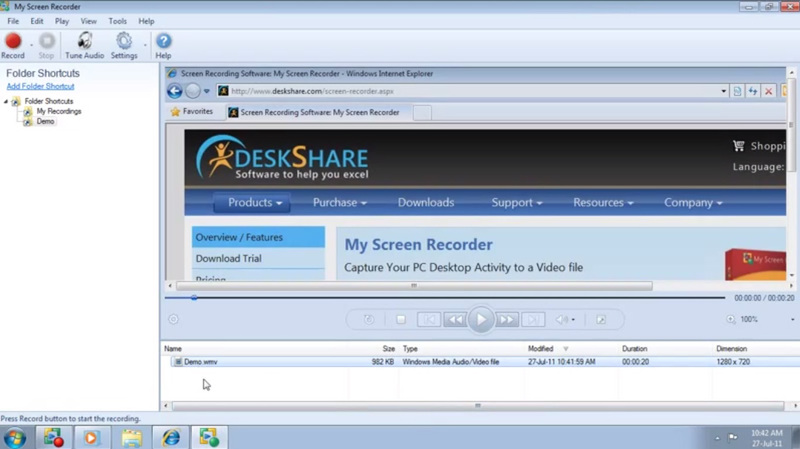The height and width of the screenshot is (449, 800).
Task: Click Add Folder Shortcut link
Action: 40,86
